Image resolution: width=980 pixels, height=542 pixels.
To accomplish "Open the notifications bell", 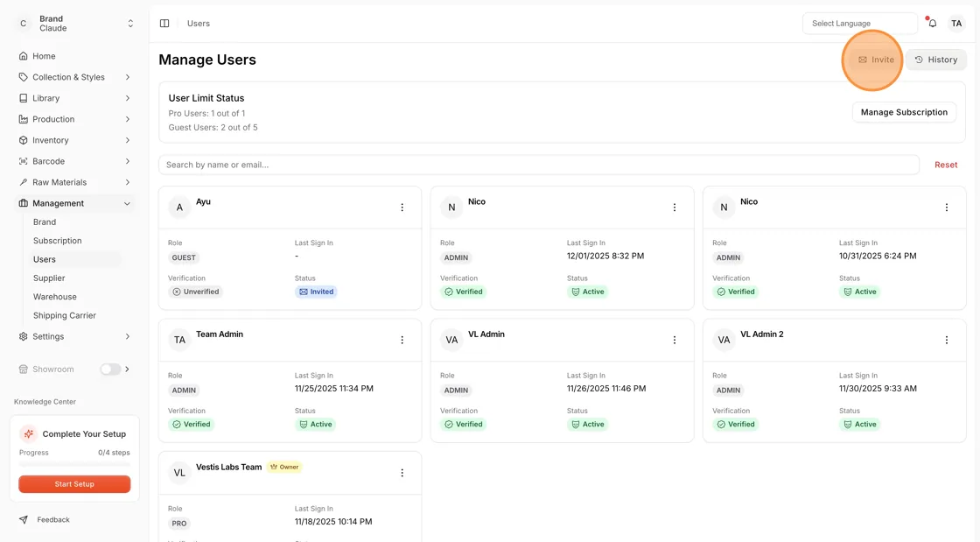I will click(932, 23).
